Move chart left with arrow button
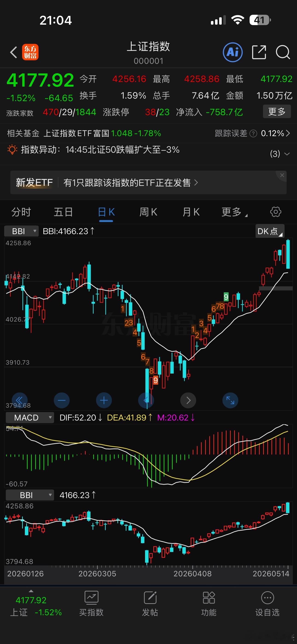Image resolution: width=297 pixels, height=644 pixels. (146, 400)
